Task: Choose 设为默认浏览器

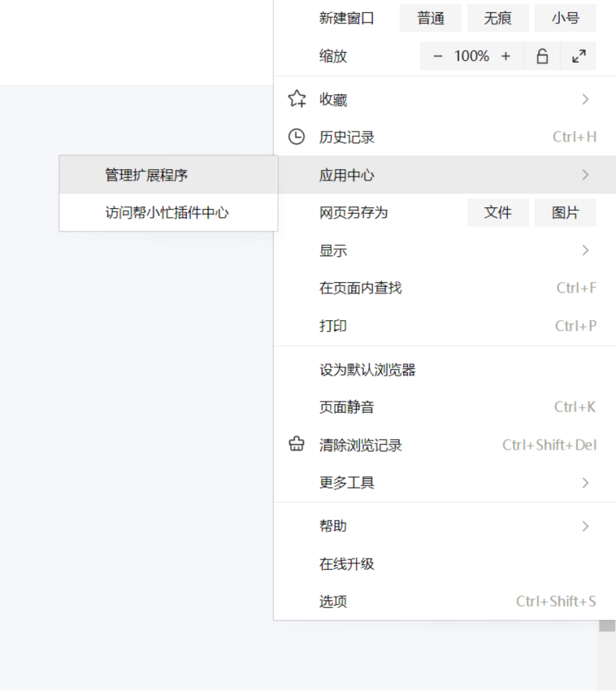Action: [445, 369]
